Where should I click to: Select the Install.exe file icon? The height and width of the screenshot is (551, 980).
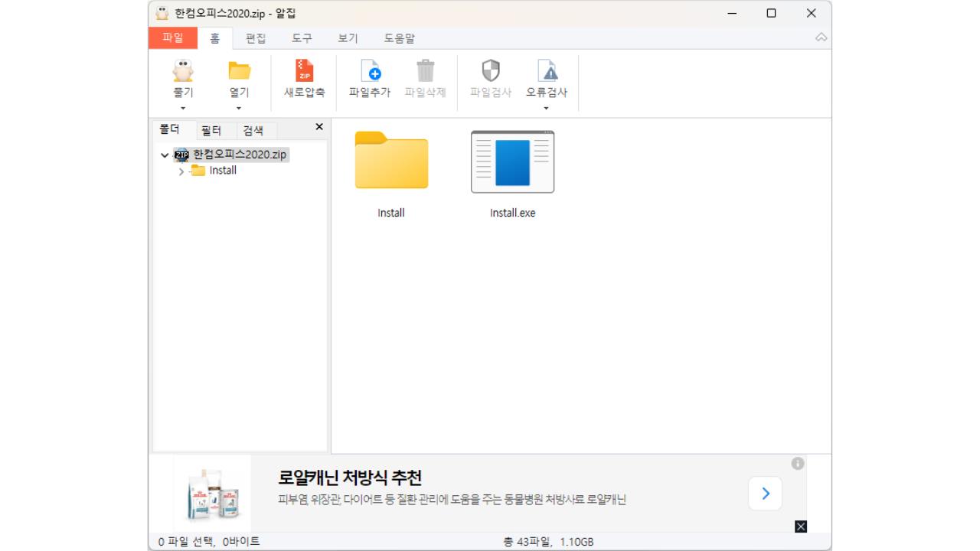(x=512, y=161)
